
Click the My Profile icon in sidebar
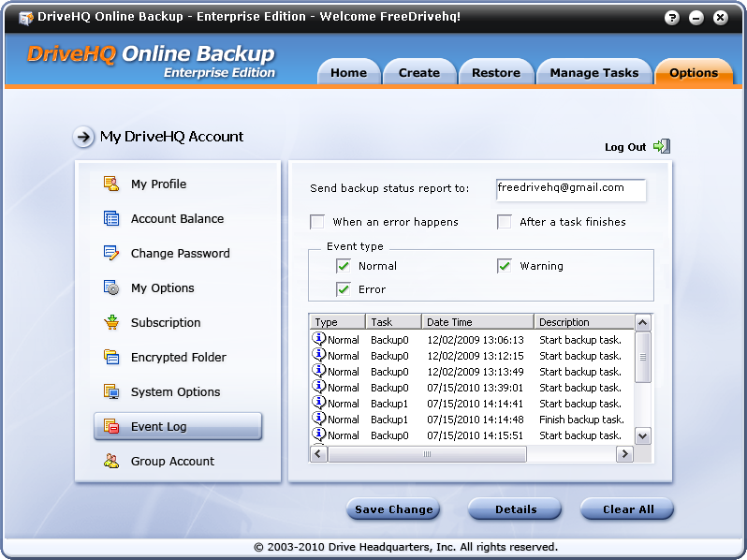111,184
